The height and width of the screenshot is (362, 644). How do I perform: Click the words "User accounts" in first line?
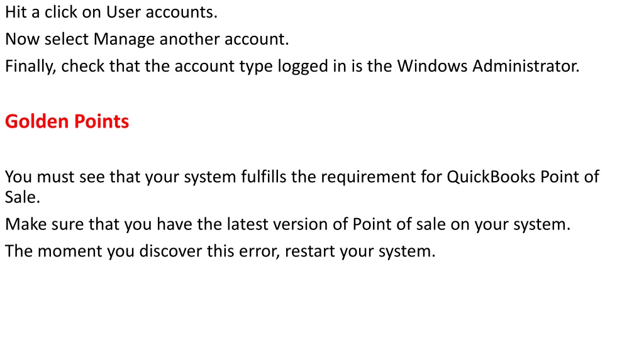pyautogui.click(x=160, y=12)
